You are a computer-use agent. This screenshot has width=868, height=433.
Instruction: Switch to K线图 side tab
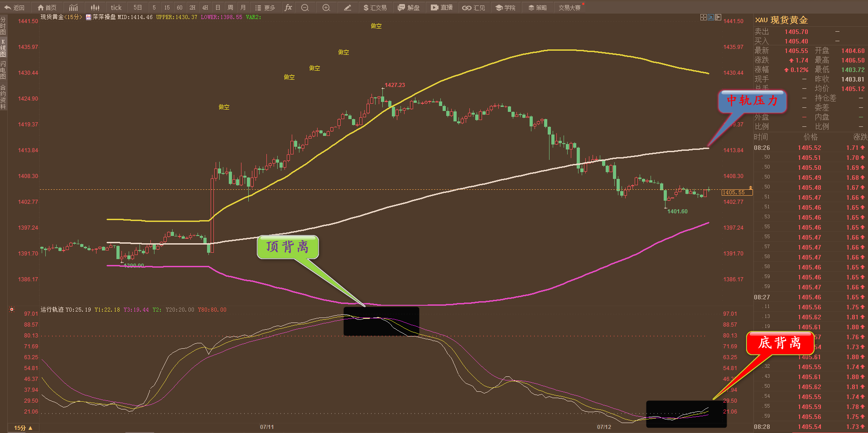(x=3, y=48)
